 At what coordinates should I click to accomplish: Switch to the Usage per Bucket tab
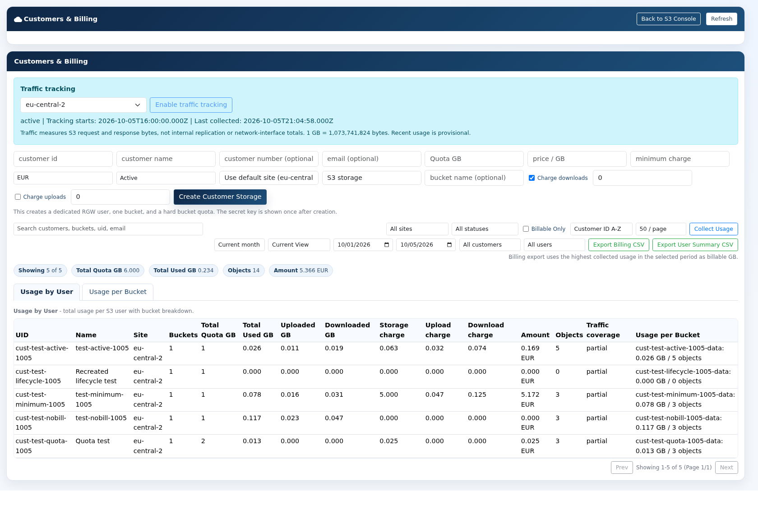(118, 292)
